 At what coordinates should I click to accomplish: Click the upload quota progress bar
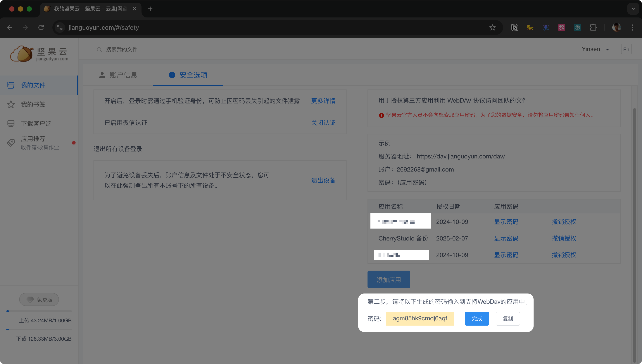pyautogui.click(x=39, y=311)
